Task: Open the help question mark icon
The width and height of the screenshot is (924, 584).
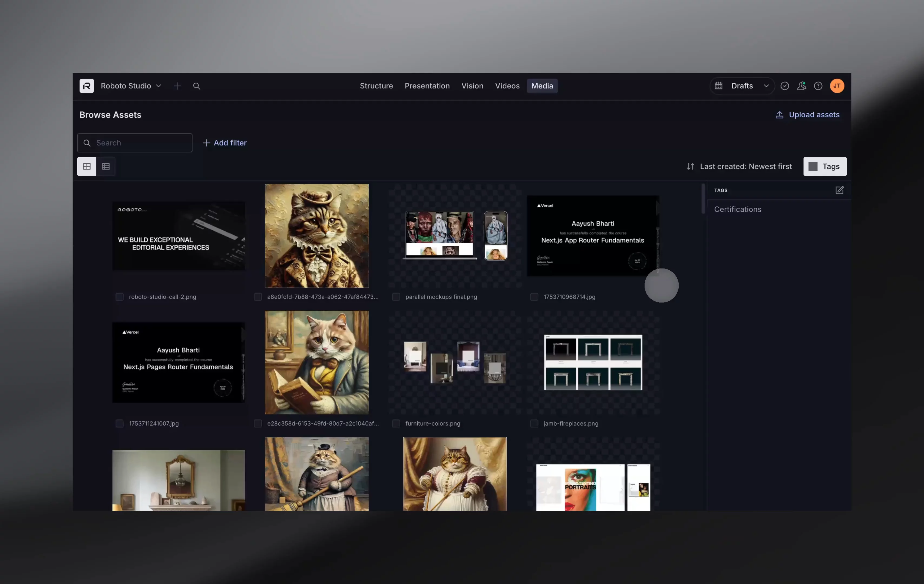Action: [818, 86]
